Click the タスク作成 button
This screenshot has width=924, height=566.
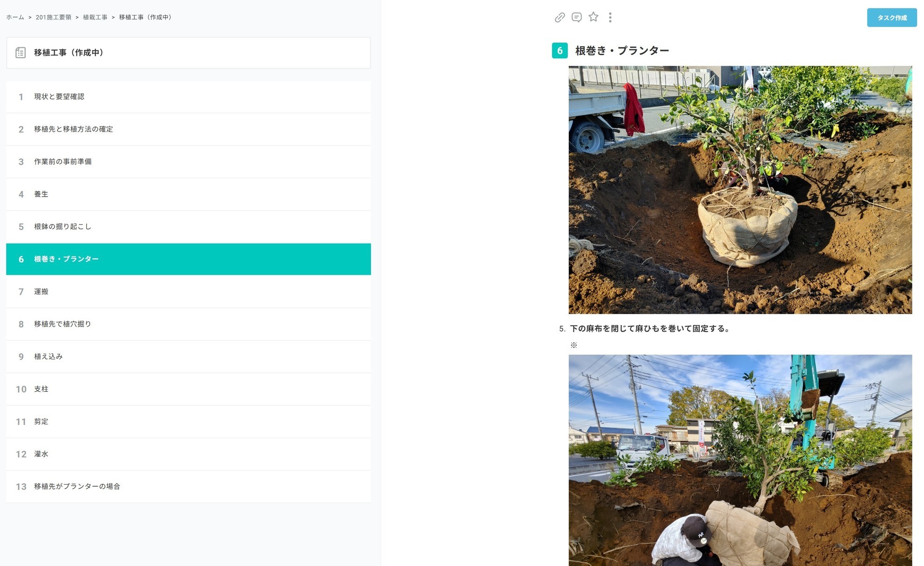point(892,18)
